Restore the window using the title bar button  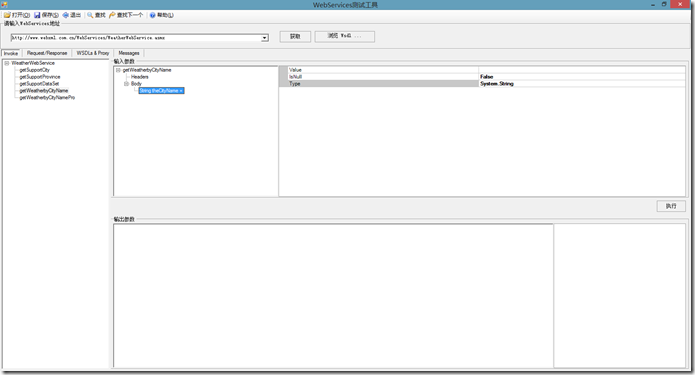point(664,4)
